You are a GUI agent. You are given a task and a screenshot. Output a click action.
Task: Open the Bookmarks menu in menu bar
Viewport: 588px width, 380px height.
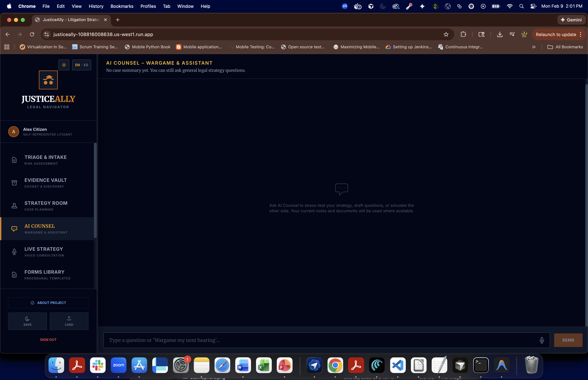(122, 6)
